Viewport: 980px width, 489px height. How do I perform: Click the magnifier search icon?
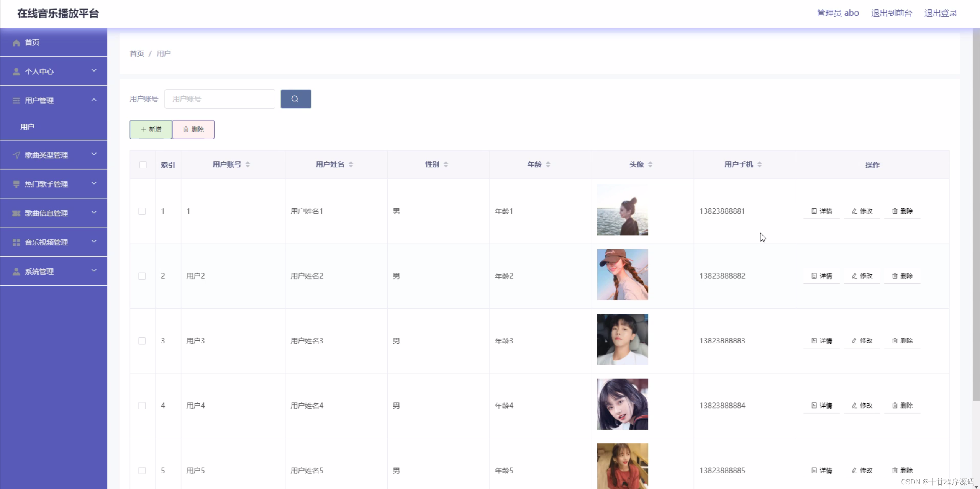pos(295,99)
